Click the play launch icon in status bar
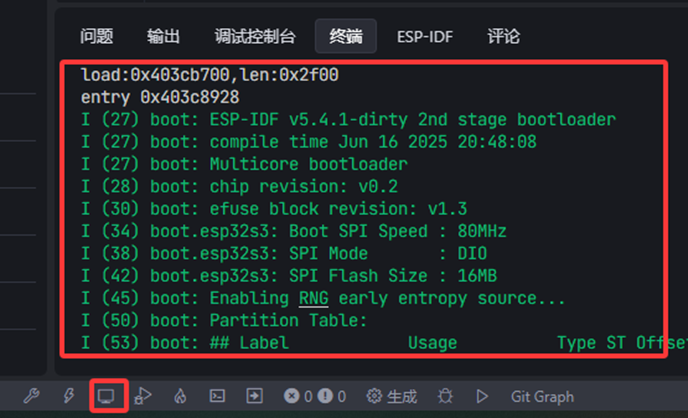The width and height of the screenshot is (688, 418). point(482,396)
